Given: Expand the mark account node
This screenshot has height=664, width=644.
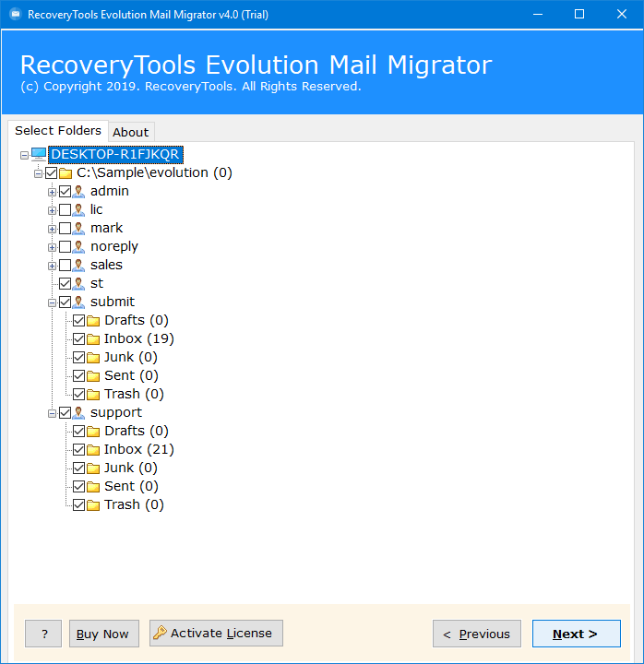Looking at the screenshot, I should tap(52, 229).
